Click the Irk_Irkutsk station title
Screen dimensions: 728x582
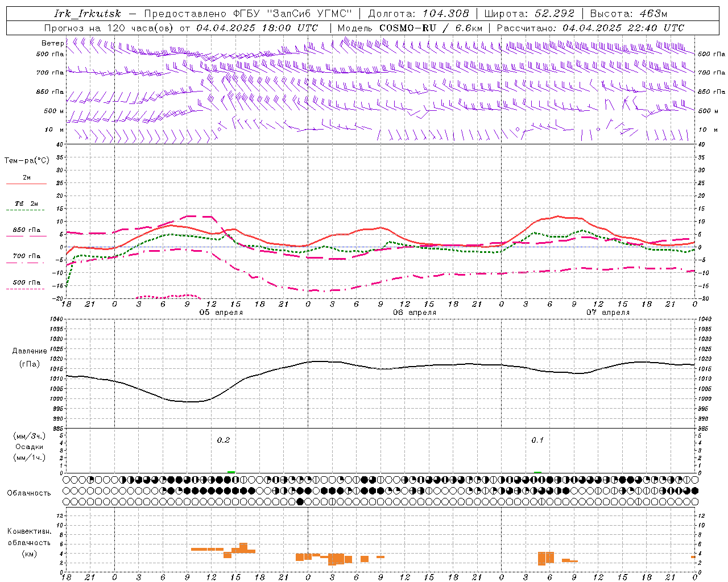(88, 14)
